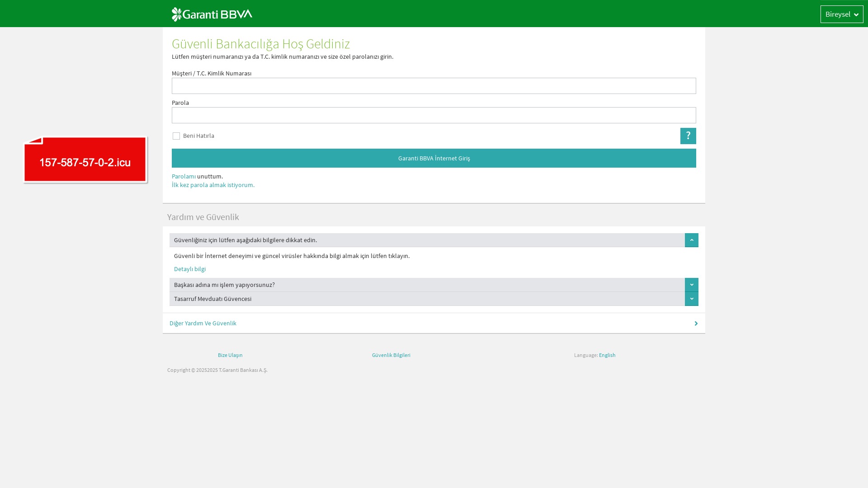Toggle the Beni Hatırla checkbox
Screen dimensions: 868x488
176,136
